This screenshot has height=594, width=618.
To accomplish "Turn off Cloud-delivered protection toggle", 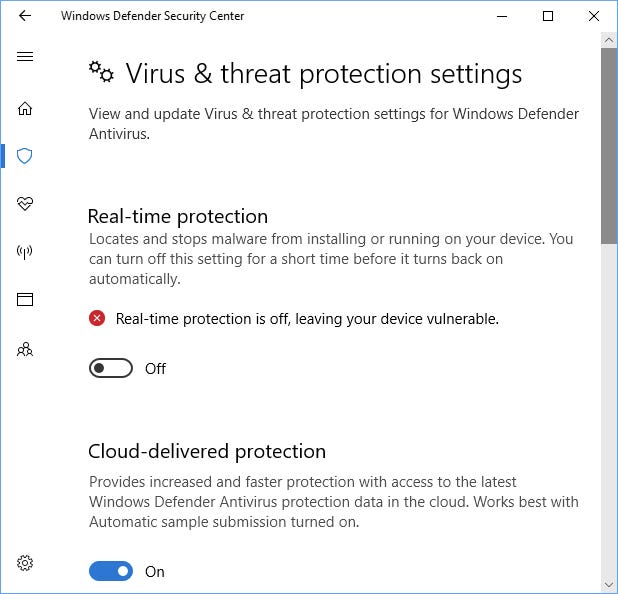I will 111,571.
